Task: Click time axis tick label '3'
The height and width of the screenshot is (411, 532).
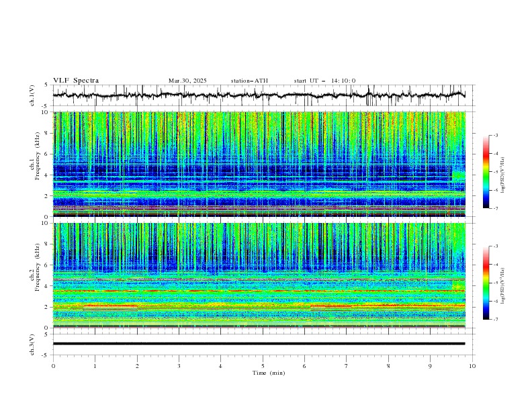Action: point(179,366)
